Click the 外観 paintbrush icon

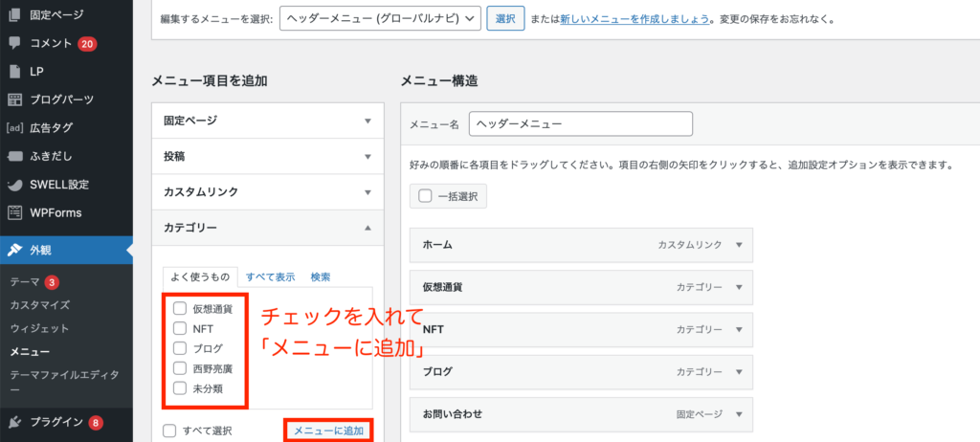(x=14, y=250)
